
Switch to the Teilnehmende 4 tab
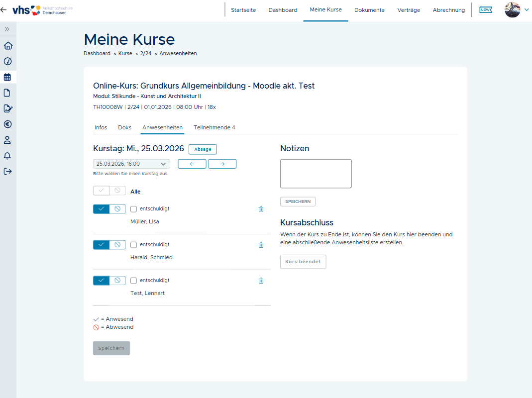(x=214, y=127)
